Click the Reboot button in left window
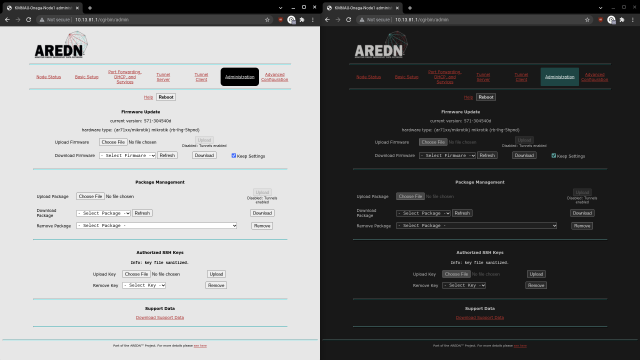 point(166,97)
